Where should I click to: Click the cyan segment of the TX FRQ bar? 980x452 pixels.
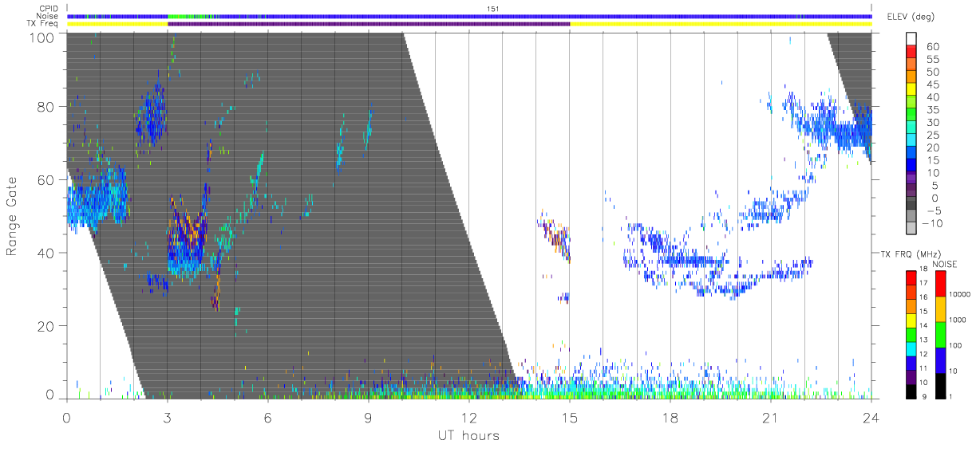coord(912,348)
